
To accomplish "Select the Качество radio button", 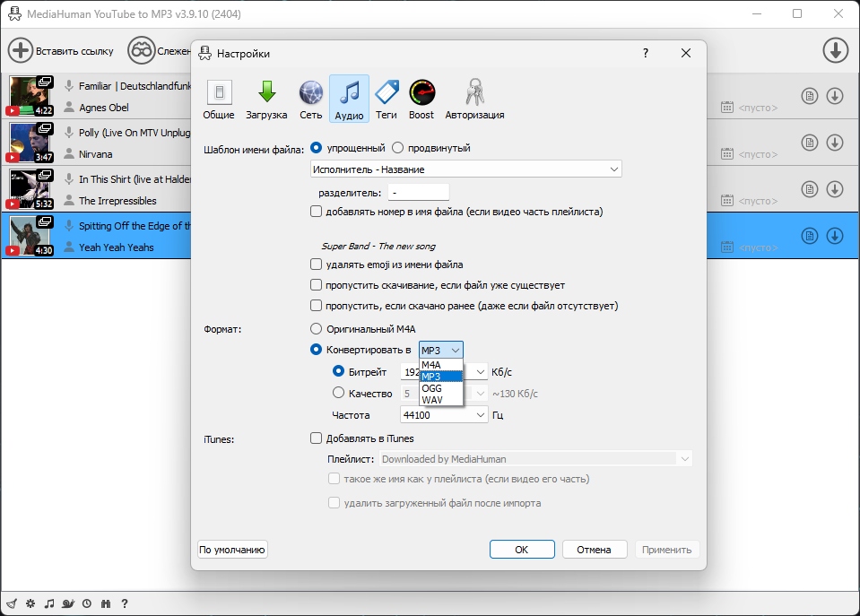I will tap(338, 393).
